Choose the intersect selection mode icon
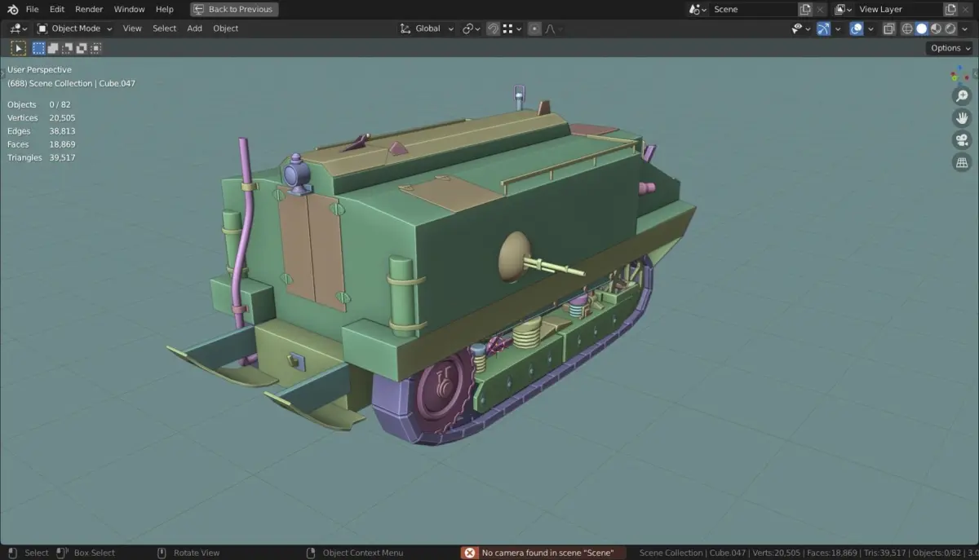Image resolution: width=979 pixels, height=560 pixels. coord(95,48)
